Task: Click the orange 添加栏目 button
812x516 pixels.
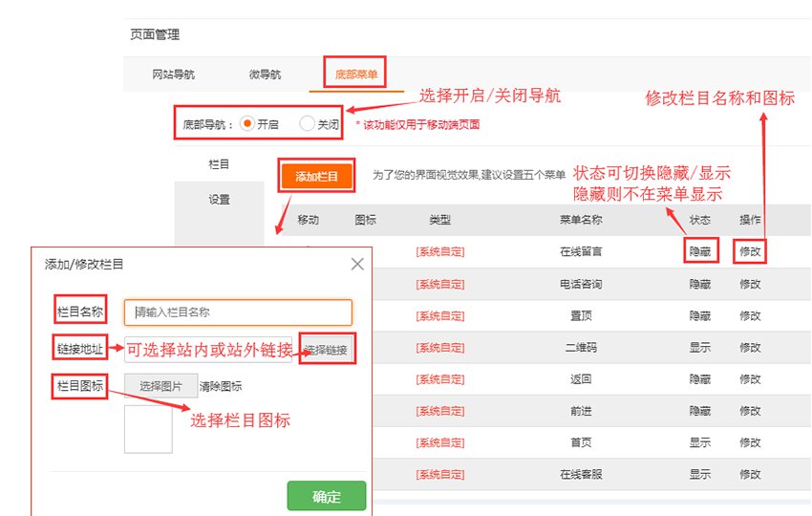Action: tap(316, 176)
